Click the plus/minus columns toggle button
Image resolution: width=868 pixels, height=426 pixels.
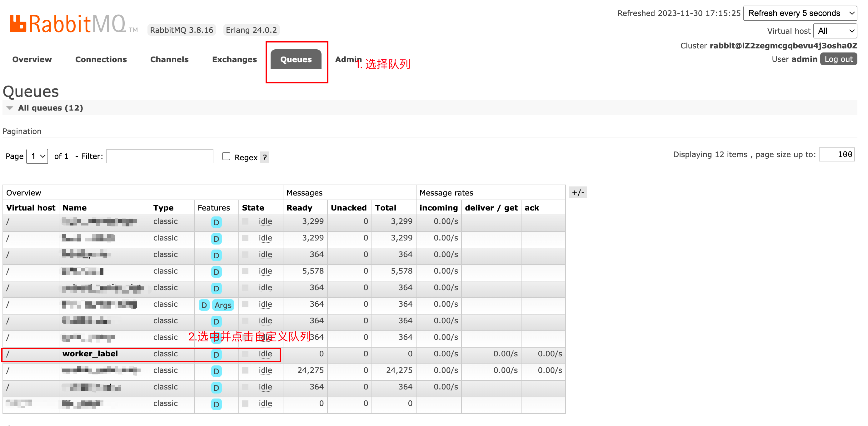click(x=578, y=193)
